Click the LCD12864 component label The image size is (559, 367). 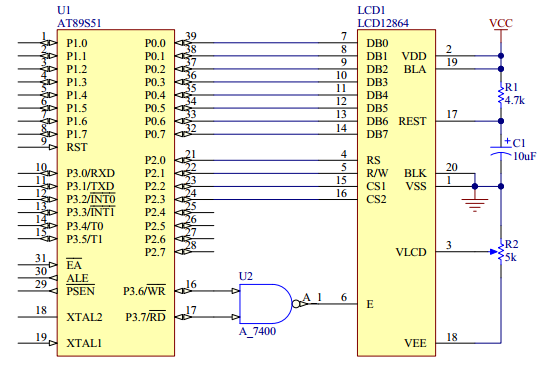pyautogui.click(x=383, y=23)
